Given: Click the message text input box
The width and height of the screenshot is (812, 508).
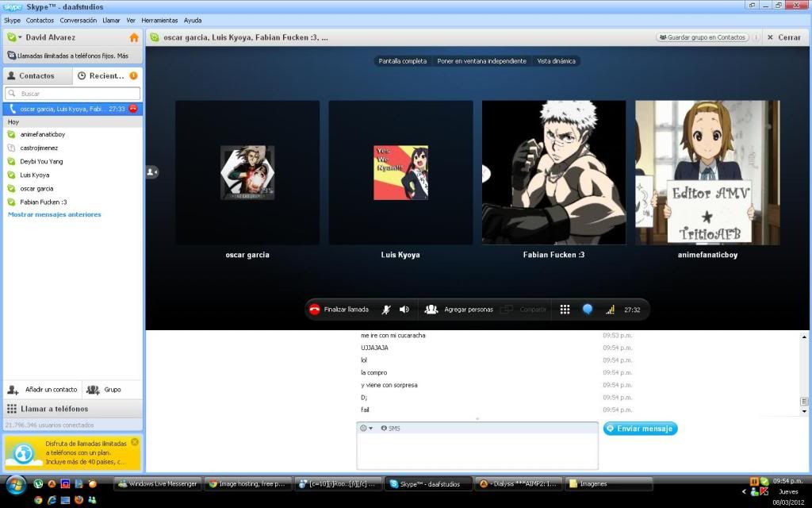Looking at the screenshot, I should (x=477, y=451).
